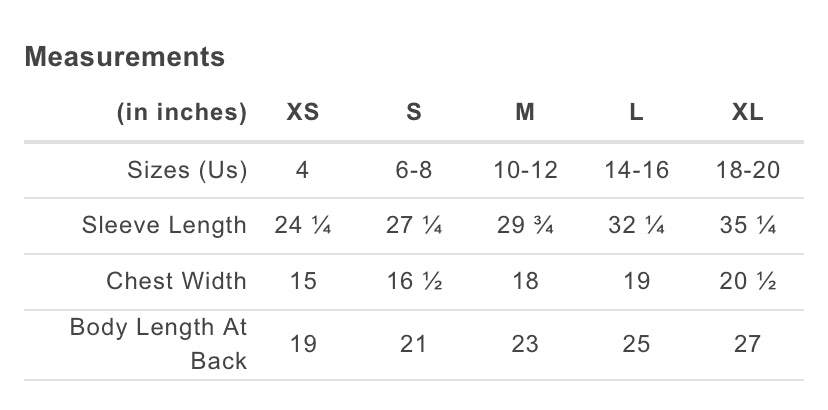Click the Chest Width row label
Viewport: 828px width, 410px height.
click(x=177, y=282)
